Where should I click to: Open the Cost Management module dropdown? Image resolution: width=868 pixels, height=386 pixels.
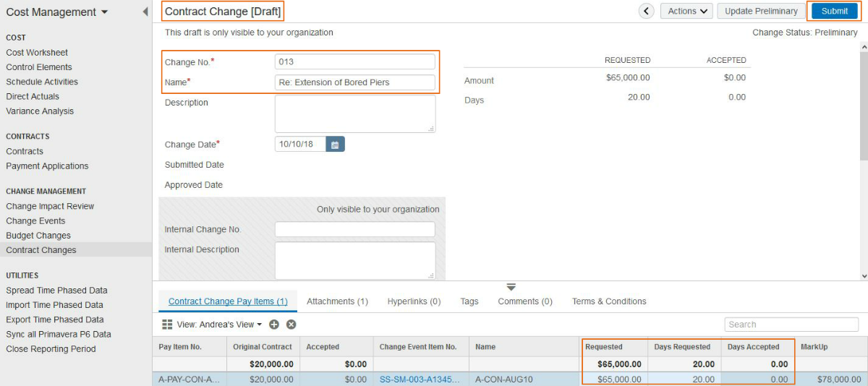click(57, 12)
